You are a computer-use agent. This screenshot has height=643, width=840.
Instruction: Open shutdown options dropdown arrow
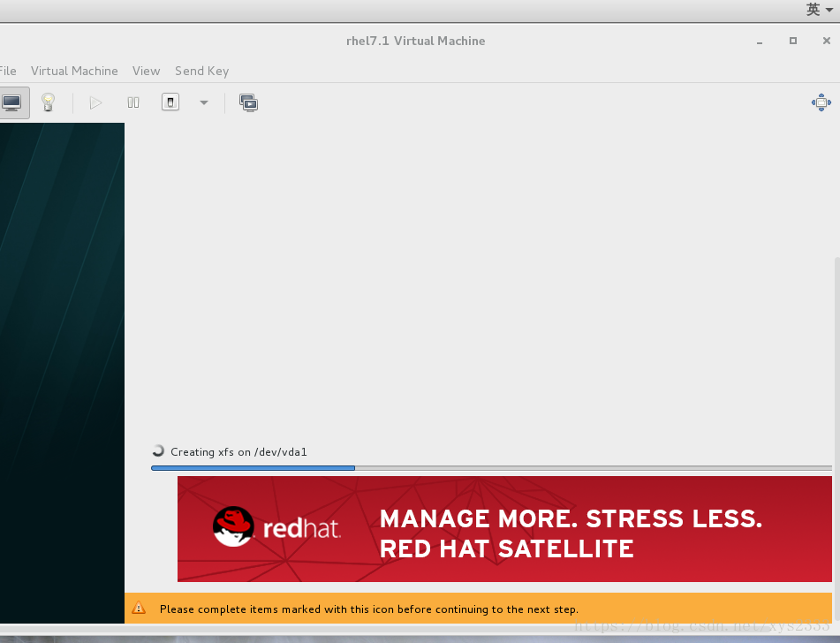203,102
